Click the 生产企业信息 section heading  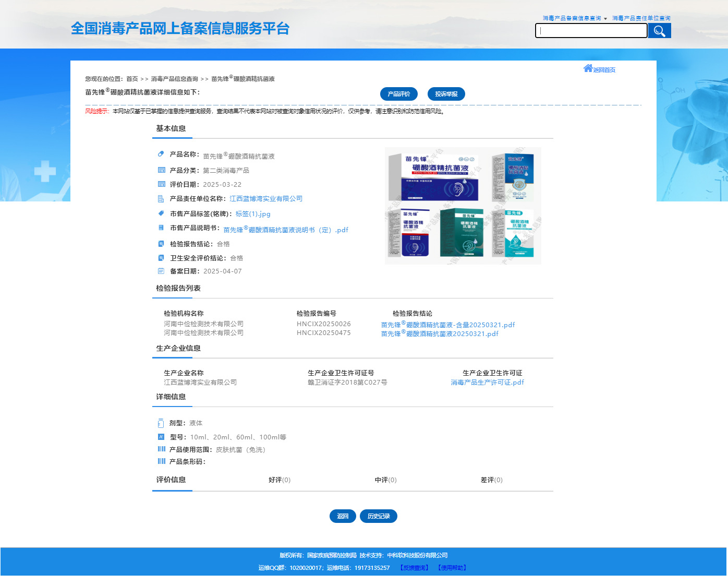(x=178, y=348)
